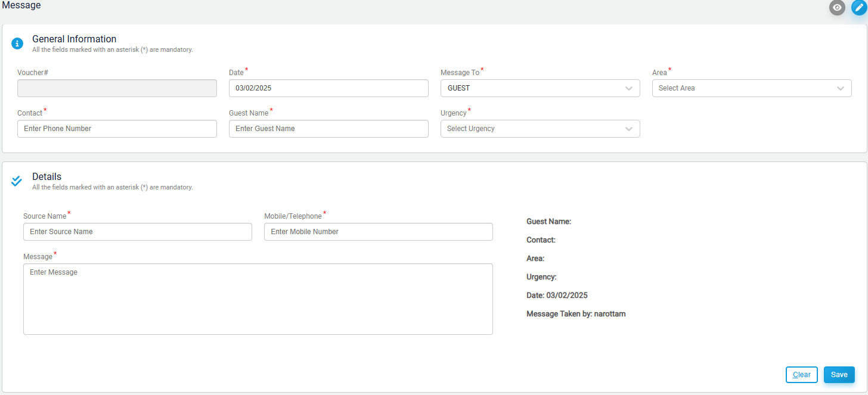Image resolution: width=868 pixels, height=395 pixels.
Task: Click the summary Guest Name: label
Action: coord(549,222)
